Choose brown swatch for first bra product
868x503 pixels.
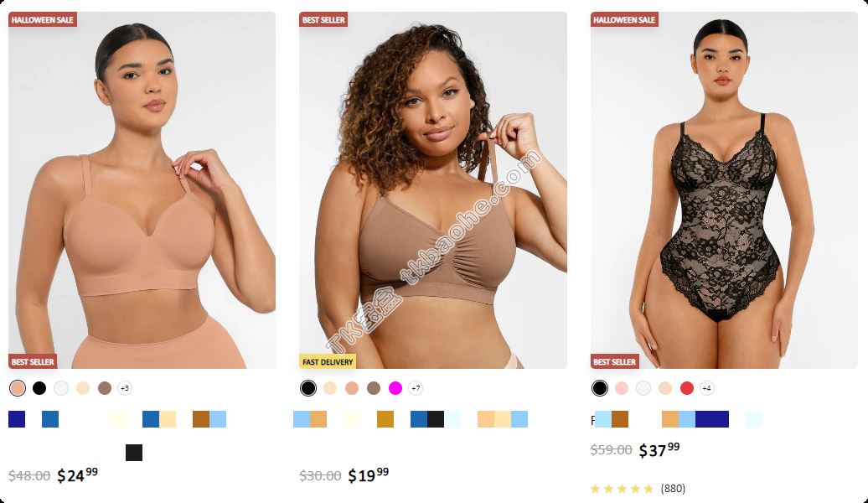point(105,388)
